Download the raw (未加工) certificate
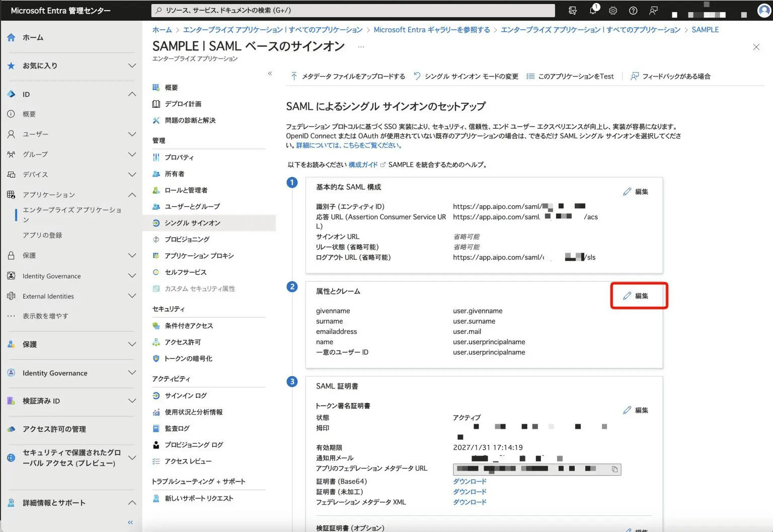Image resolution: width=773 pixels, height=532 pixels. point(470,492)
